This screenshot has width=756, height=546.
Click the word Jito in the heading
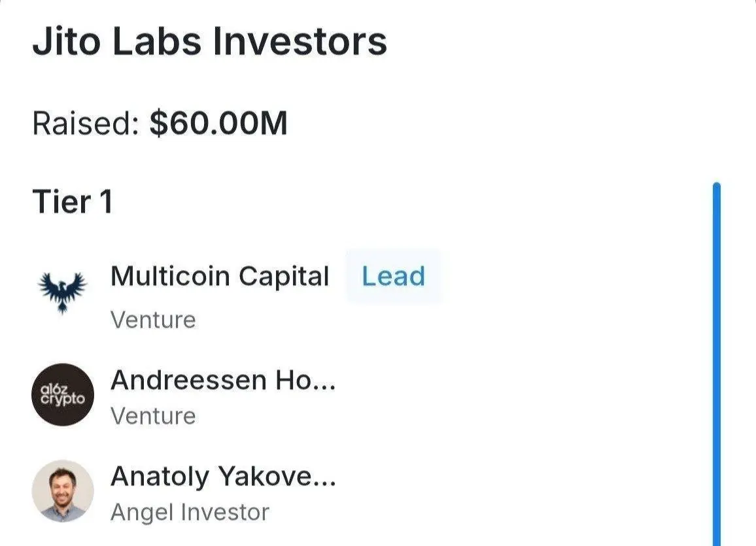pyautogui.click(x=67, y=41)
